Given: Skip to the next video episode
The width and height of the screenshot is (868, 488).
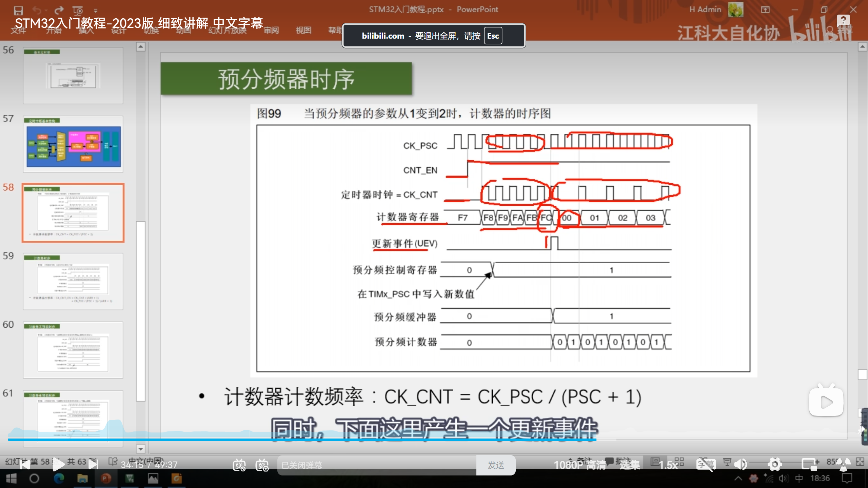Looking at the screenshot, I should [93, 465].
